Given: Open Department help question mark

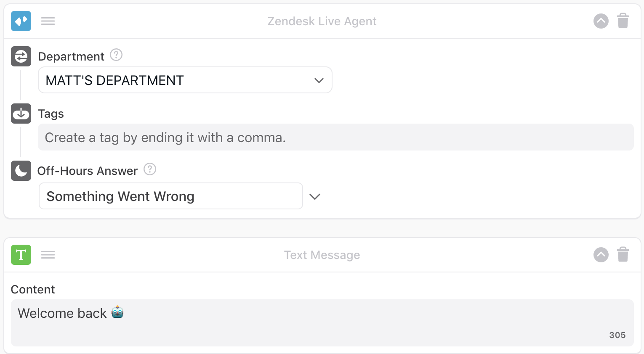Looking at the screenshot, I should pos(116,55).
